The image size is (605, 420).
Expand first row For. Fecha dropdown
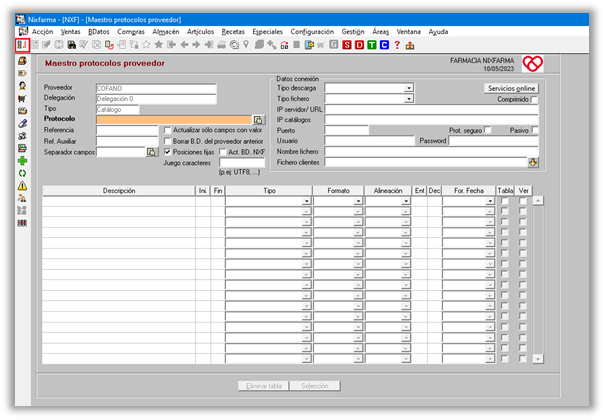490,201
